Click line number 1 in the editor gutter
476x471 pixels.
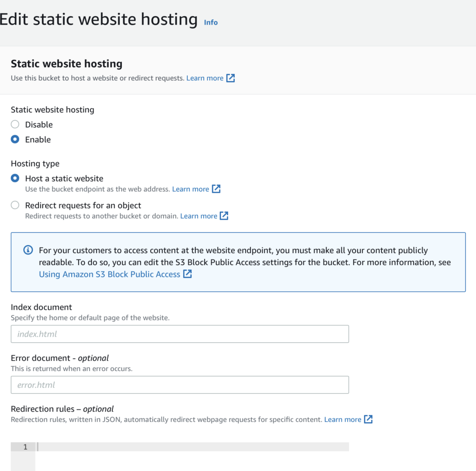(26, 447)
